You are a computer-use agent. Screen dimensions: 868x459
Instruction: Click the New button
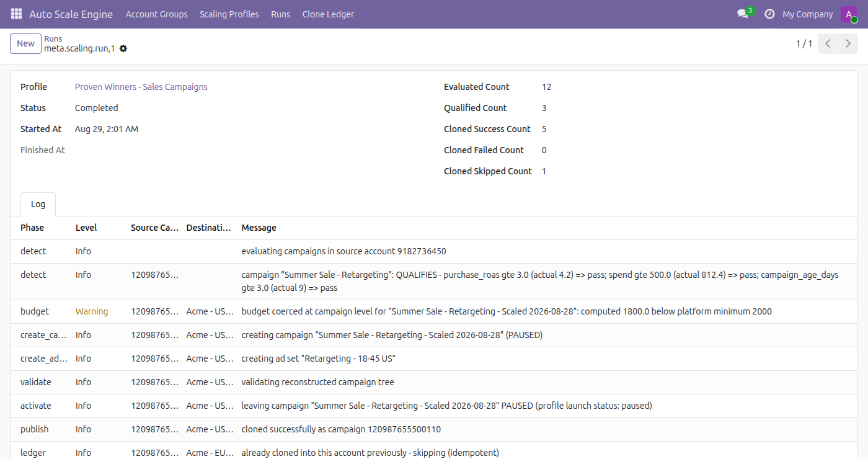[25, 43]
